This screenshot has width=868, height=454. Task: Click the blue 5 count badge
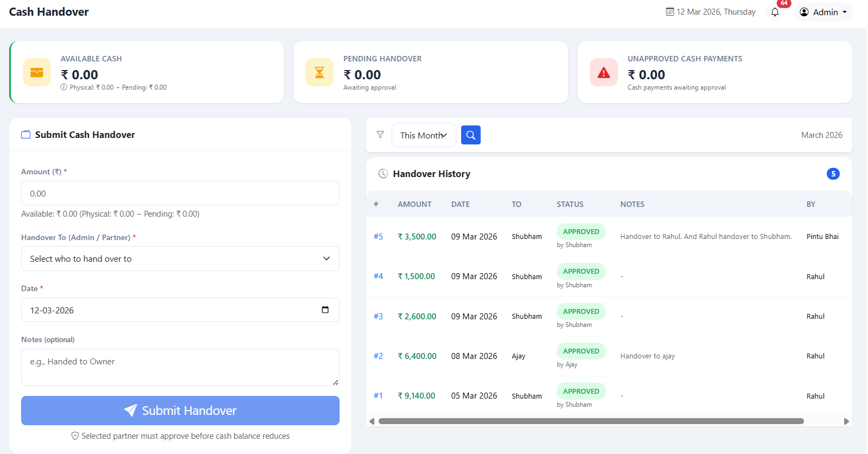coord(833,174)
